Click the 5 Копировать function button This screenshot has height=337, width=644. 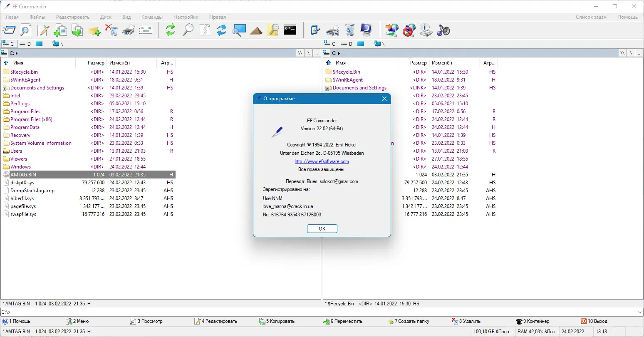coord(277,321)
